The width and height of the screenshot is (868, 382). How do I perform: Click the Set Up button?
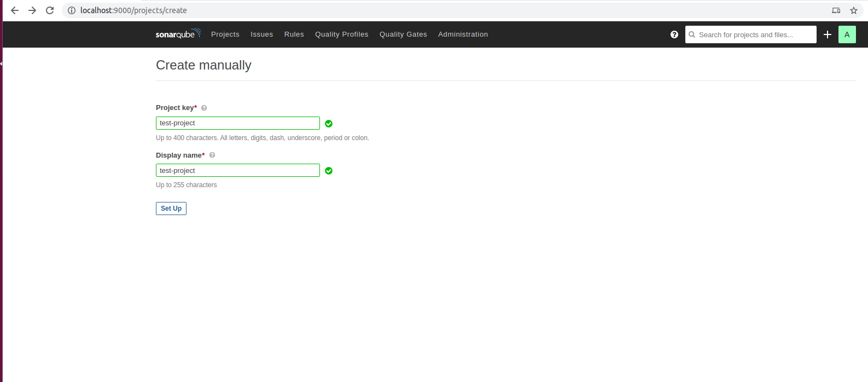(171, 209)
